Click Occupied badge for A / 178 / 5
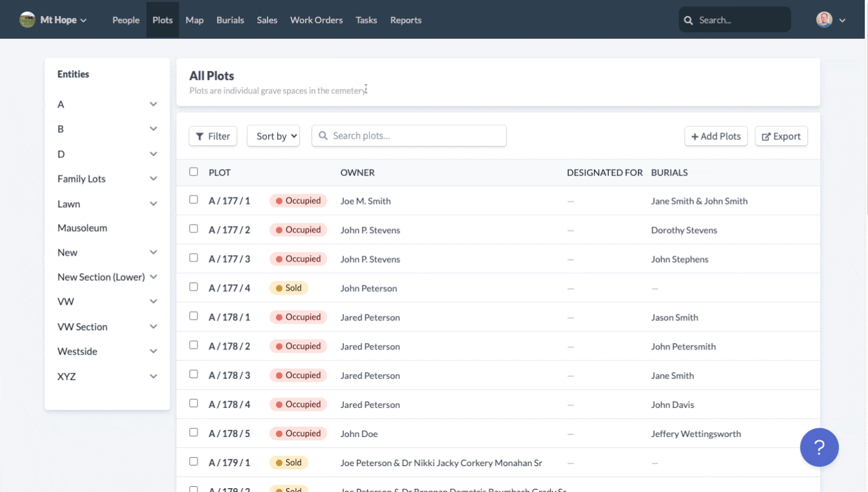The height and width of the screenshot is (492, 868). tap(299, 434)
